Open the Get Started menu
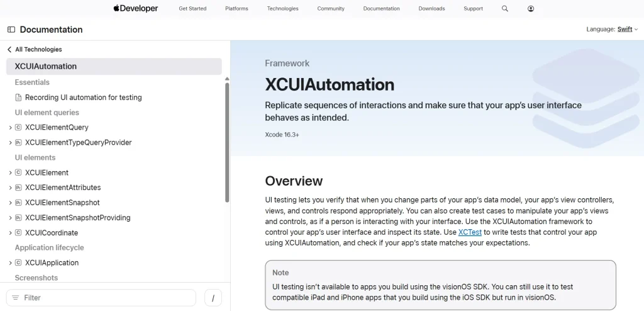Screen dimensions: 644x311 coord(192,9)
